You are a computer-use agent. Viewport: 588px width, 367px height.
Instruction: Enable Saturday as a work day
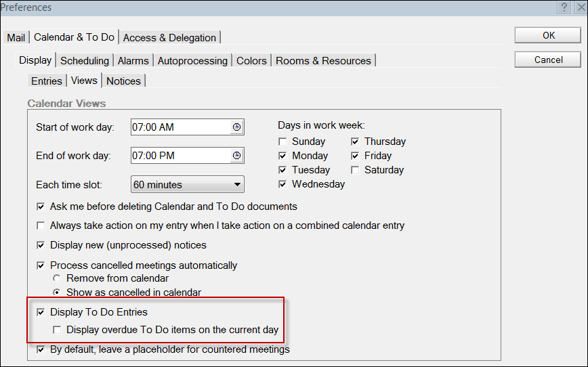[x=355, y=170]
